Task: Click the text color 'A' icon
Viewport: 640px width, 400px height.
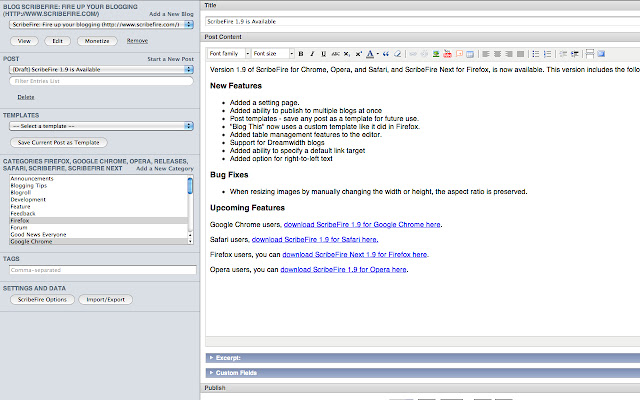Action: click(370, 54)
